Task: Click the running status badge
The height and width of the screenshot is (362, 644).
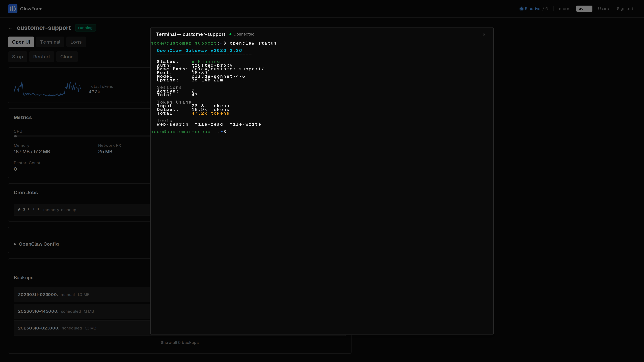Action: (85, 28)
